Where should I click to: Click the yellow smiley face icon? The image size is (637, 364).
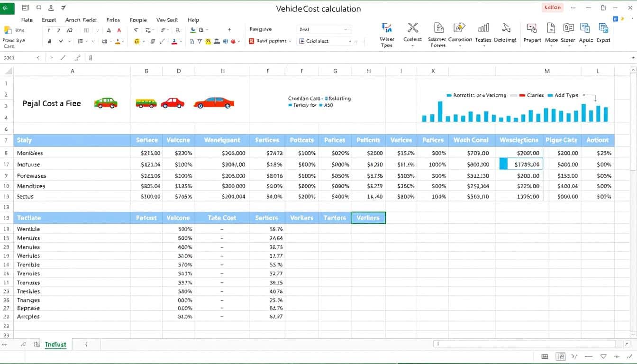[137, 41]
